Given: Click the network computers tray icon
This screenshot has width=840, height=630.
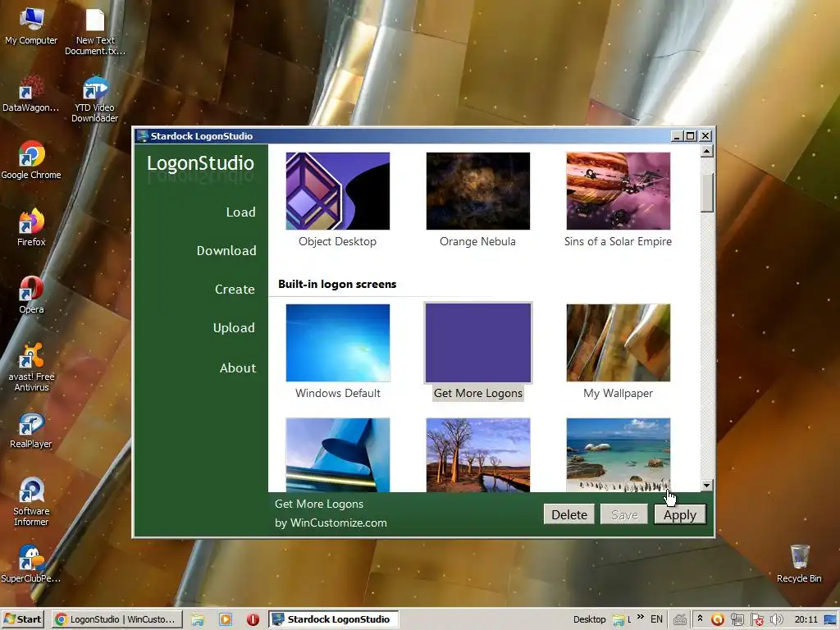Looking at the screenshot, I should 737,620.
